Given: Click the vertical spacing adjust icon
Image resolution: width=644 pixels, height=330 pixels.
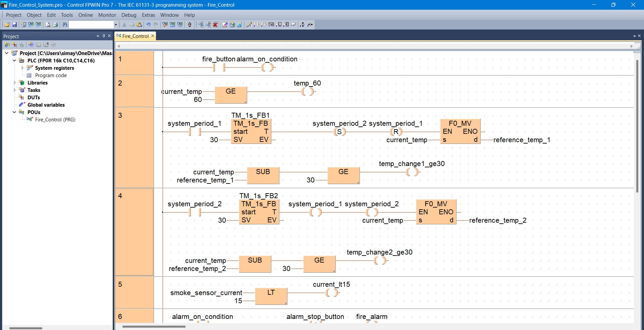Looking at the screenshot, I should click(x=303, y=24).
